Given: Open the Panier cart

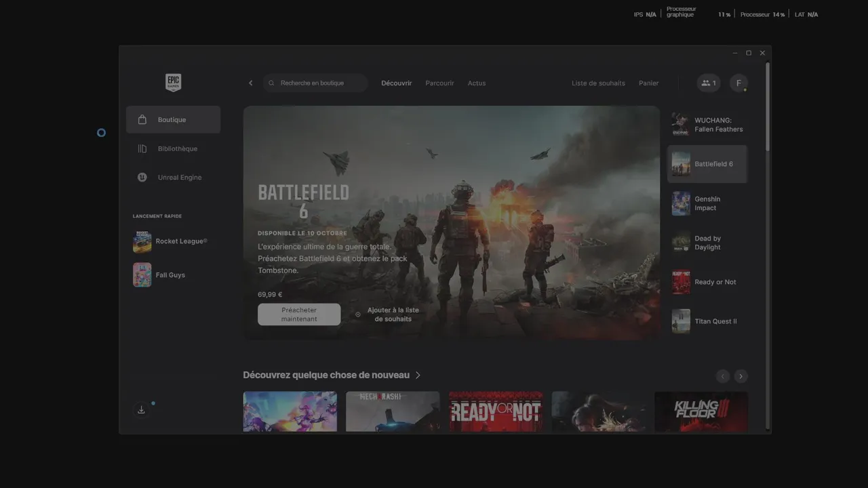Looking at the screenshot, I should tap(648, 83).
